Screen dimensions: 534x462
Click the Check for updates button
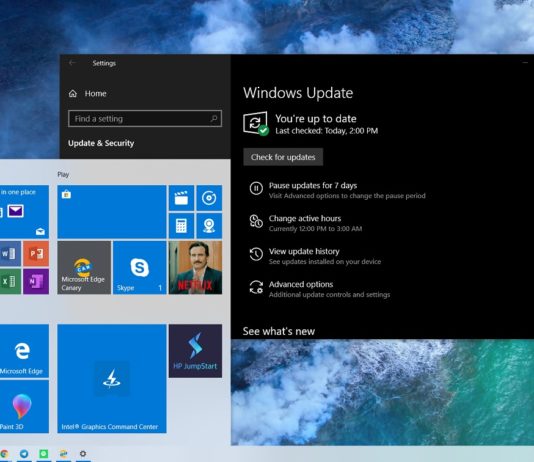coord(283,157)
